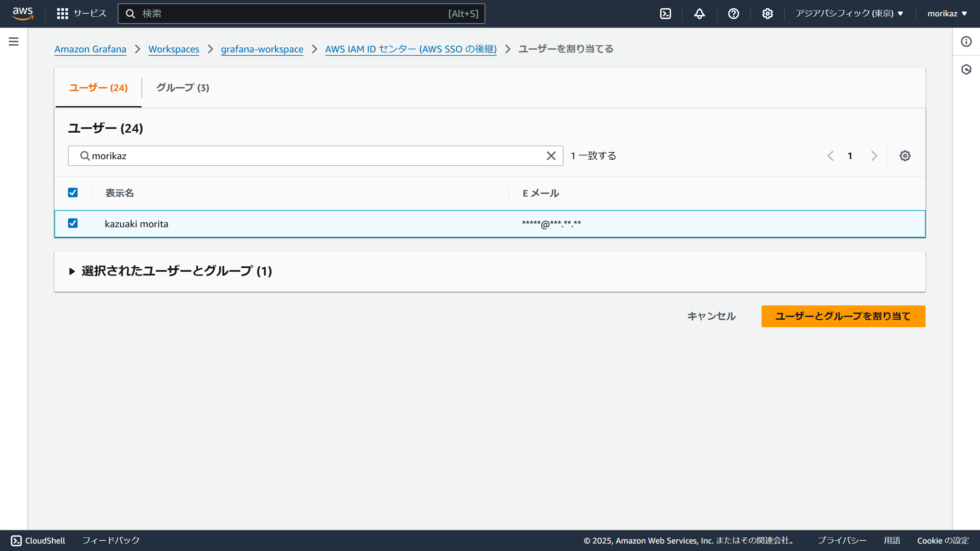
Task: Click the 表示名 column header
Action: tap(119, 193)
